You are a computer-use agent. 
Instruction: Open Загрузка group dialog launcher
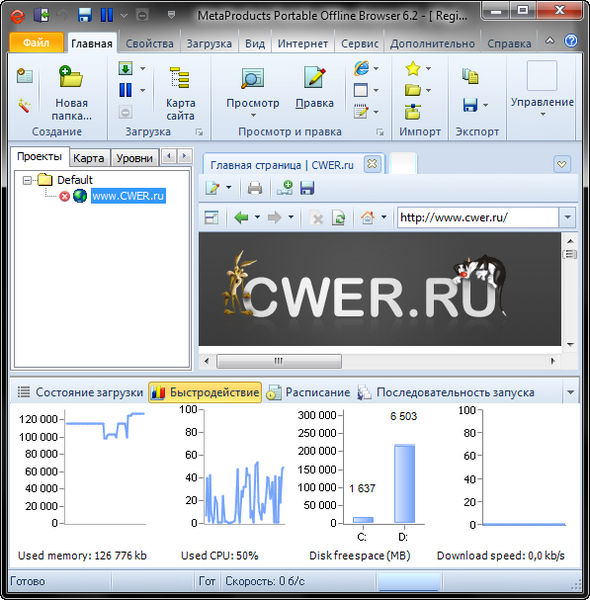(199, 132)
